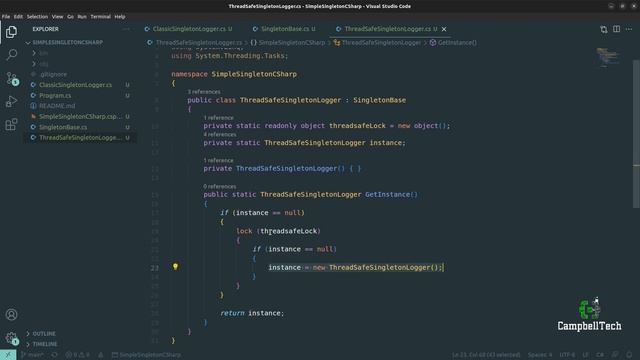Click the Spaces: 4 indentation setting
Screen dimensions: 640x360
(x=540, y=355)
